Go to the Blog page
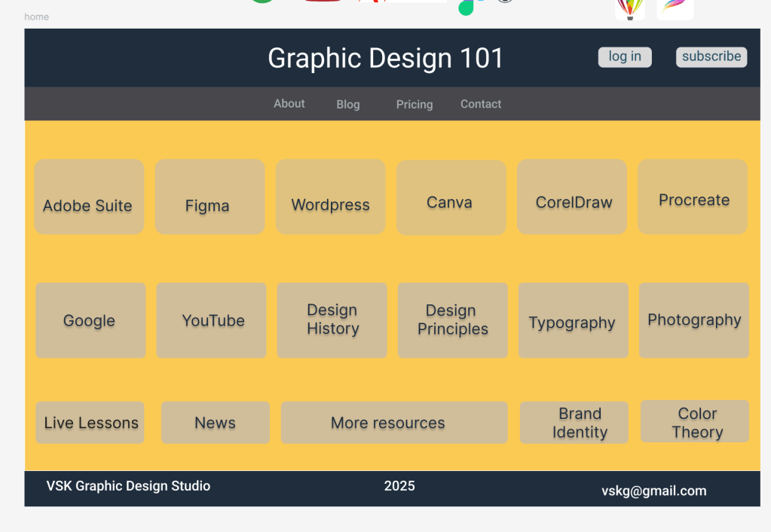This screenshot has height=532, width=771. click(347, 105)
